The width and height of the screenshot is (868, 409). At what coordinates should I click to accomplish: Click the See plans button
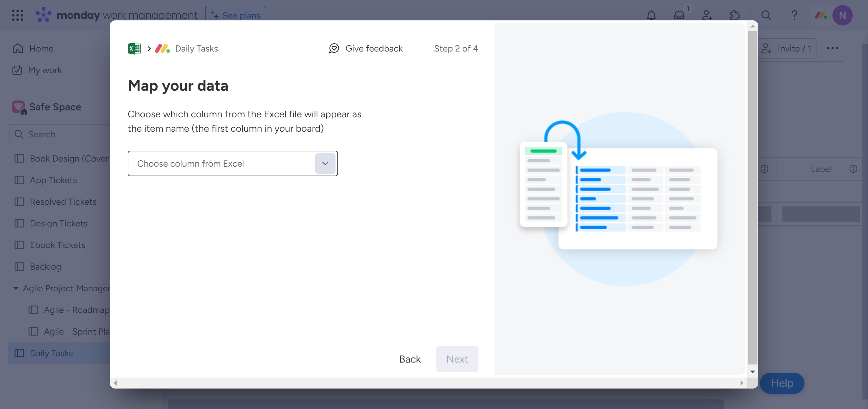coord(235,15)
